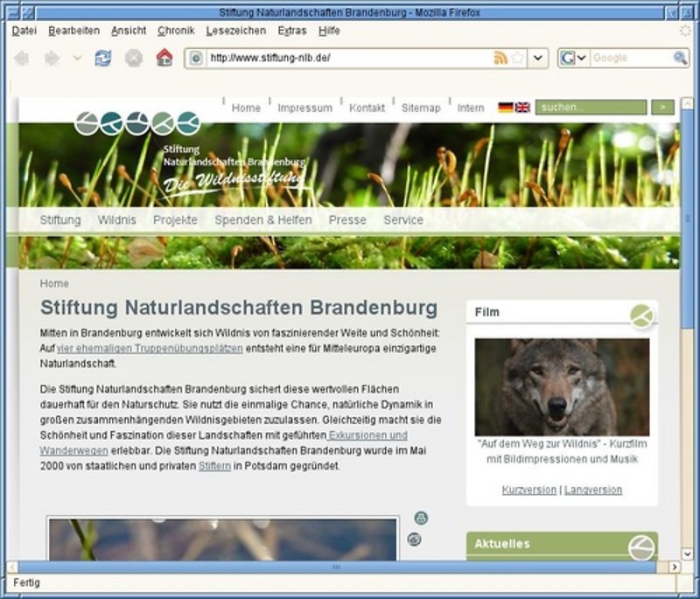
Task: Click the horizontal scrollbar right arrow
Action: (x=675, y=567)
